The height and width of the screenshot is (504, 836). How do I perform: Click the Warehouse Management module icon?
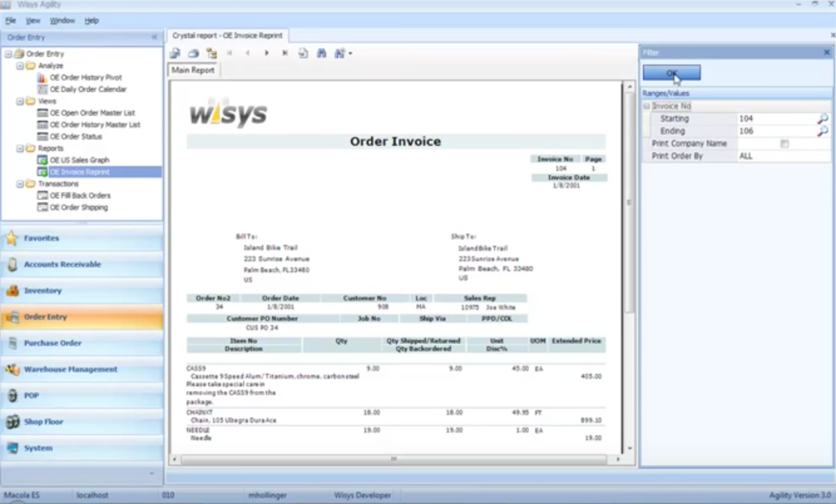coord(12,369)
